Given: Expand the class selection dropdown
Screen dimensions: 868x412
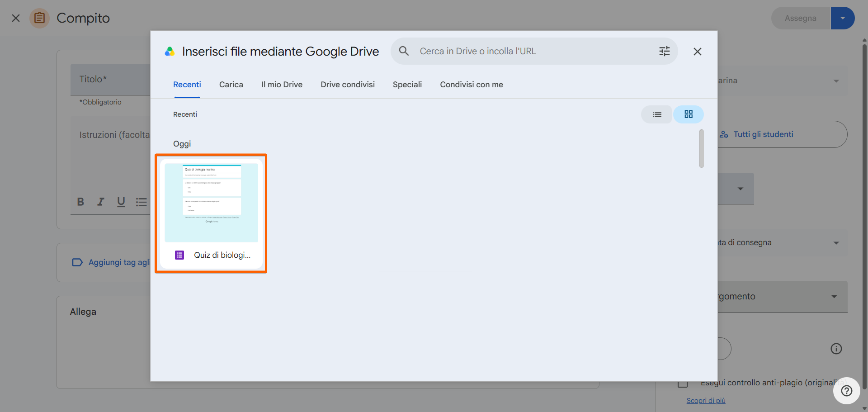Looking at the screenshot, I should tap(836, 81).
